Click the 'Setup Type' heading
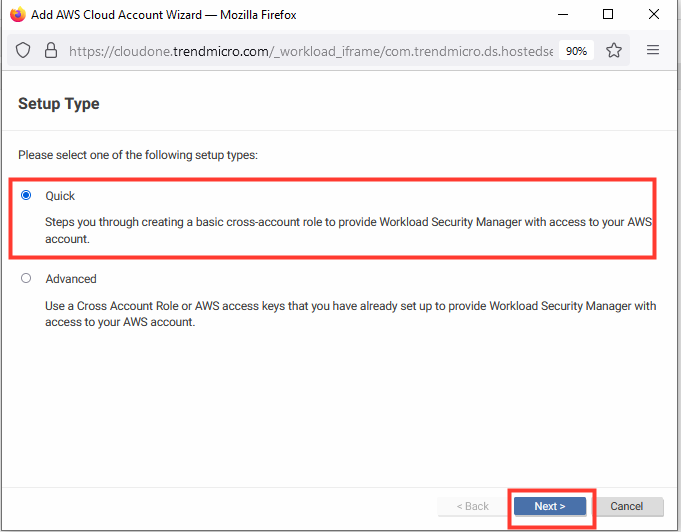 pyautogui.click(x=59, y=104)
